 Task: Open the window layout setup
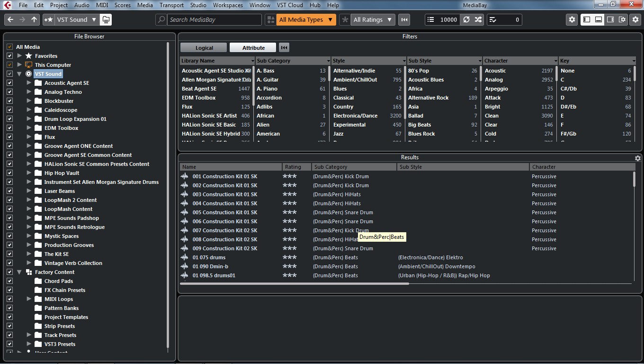pyautogui.click(x=622, y=19)
